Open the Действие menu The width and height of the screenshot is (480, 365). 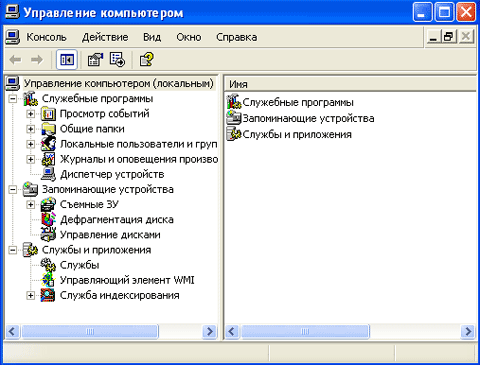pos(105,37)
